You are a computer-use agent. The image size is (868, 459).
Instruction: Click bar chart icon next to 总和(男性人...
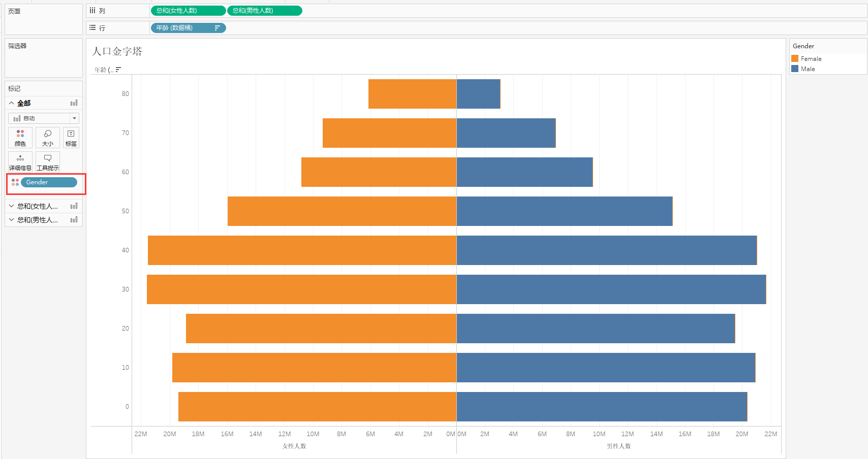pyautogui.click(x=74, y=220)
